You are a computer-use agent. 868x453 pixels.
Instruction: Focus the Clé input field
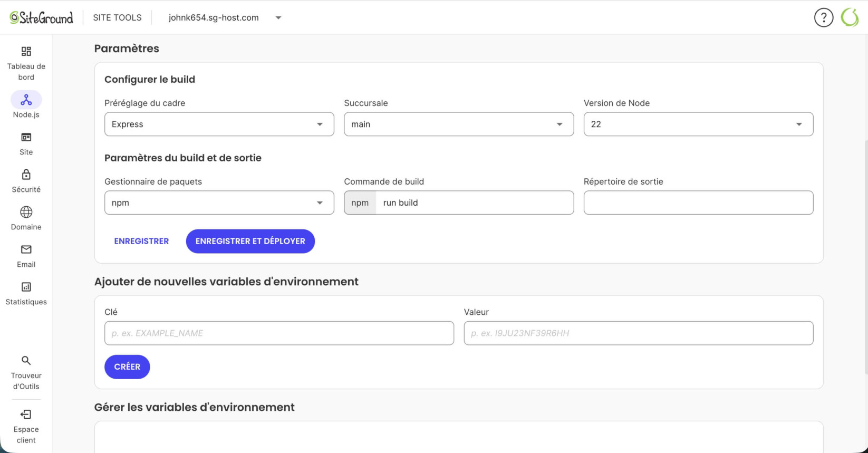279,333
